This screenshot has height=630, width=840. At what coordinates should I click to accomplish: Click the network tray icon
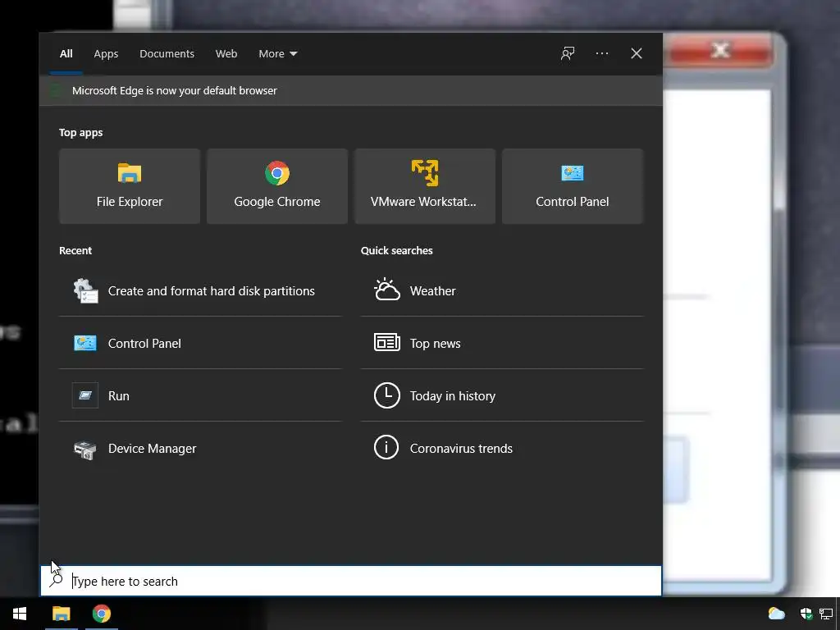[x=826, y=614]
